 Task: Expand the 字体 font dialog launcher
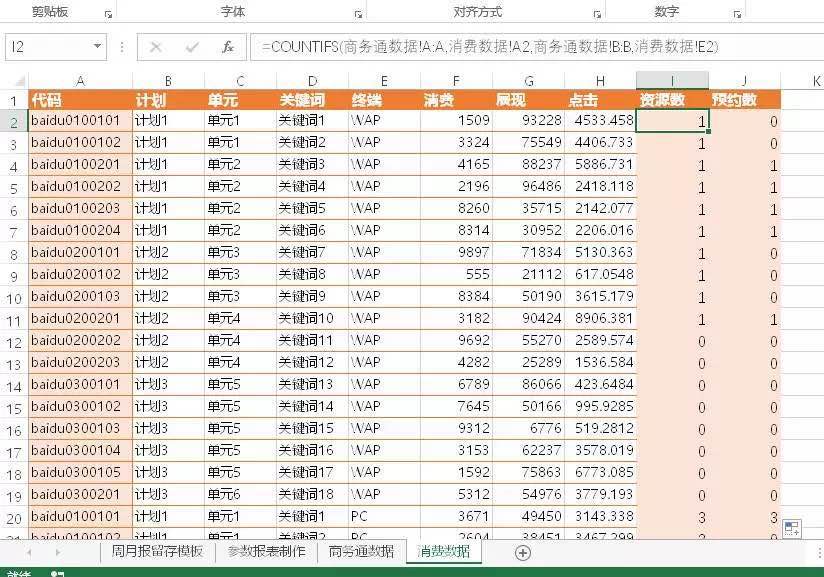(x=358, y=15)
